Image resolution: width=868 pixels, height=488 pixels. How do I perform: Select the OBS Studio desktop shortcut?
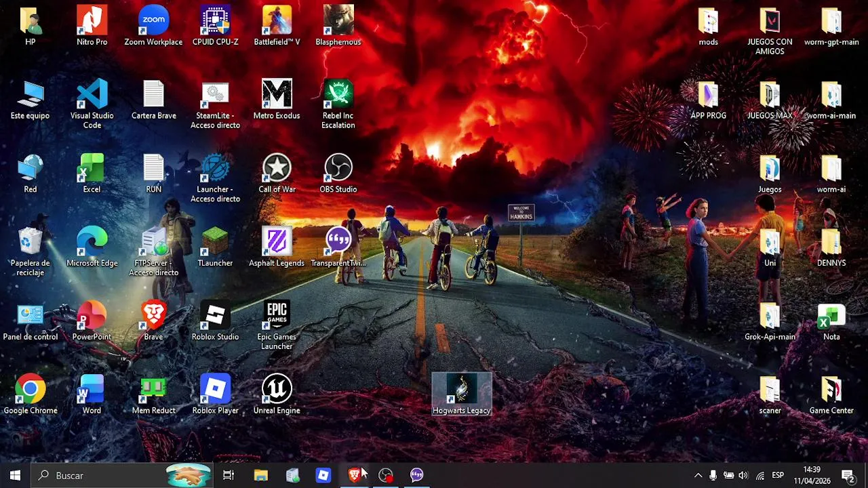click(x=338, y=174)
